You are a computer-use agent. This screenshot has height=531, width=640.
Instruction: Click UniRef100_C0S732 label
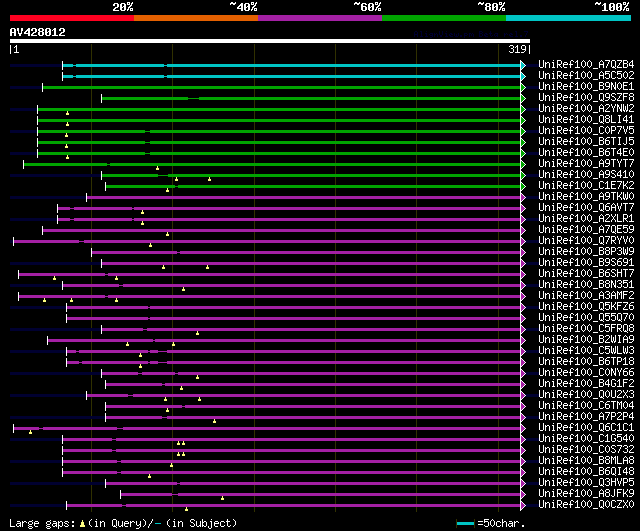[586, 450]
